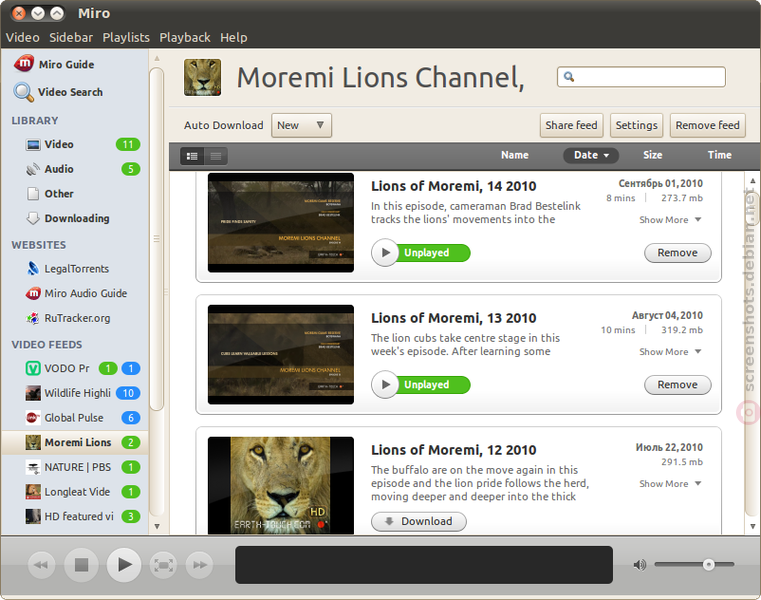Remove Lions of Moremi, 13 2010
Viewport: 761px width, 600px height.
678,384
